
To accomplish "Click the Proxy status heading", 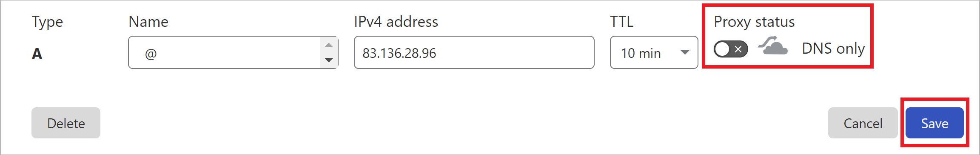I will pos(754,22).
